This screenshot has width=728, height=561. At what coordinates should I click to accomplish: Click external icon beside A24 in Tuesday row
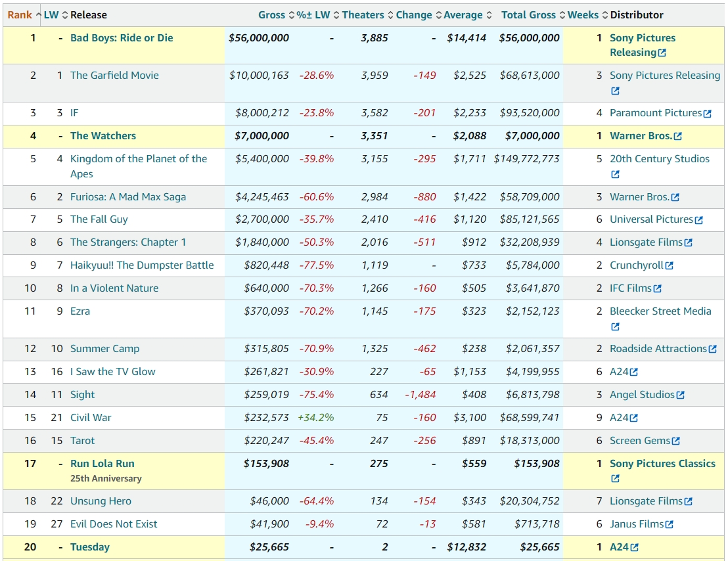634,548
